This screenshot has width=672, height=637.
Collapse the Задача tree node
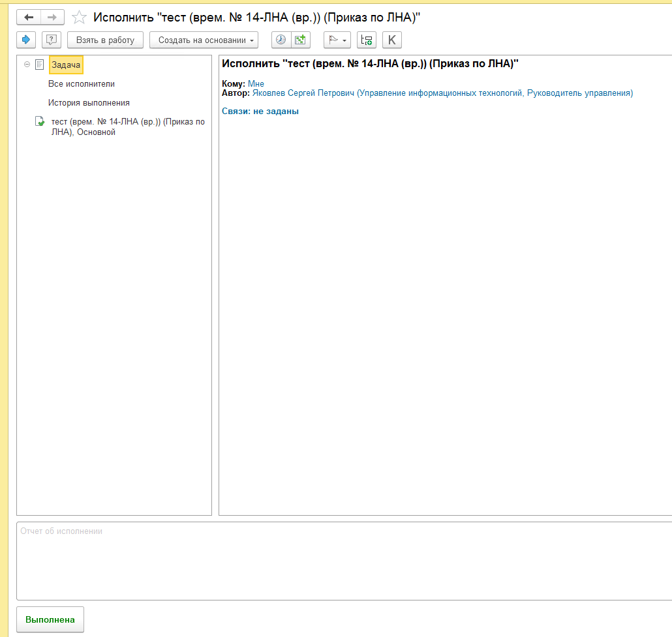[27, 65]
